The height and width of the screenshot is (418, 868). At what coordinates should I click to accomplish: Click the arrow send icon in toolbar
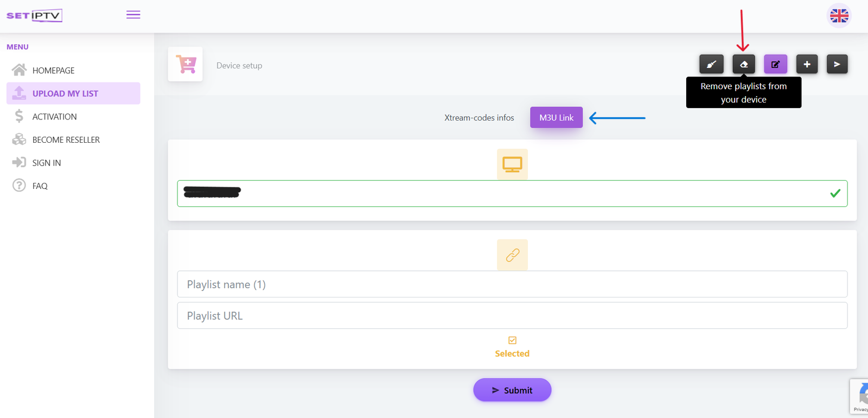pyautogui.click(x=837, y=65)
